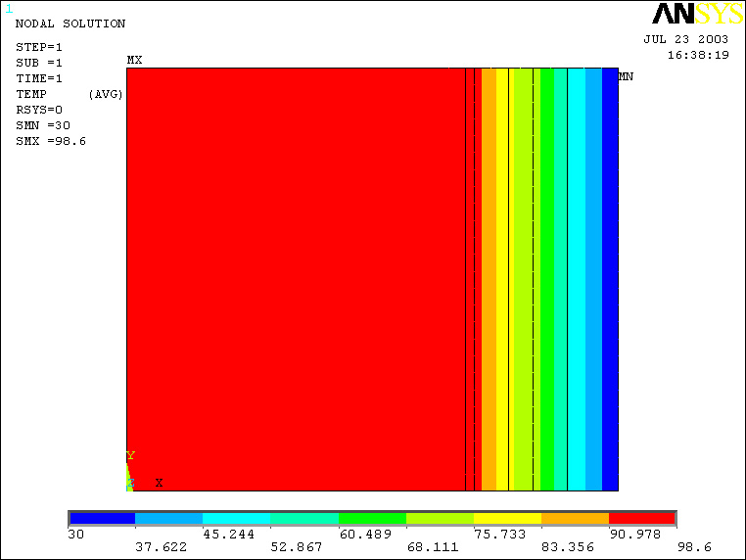Click the window number 1 label

(9, 9)
